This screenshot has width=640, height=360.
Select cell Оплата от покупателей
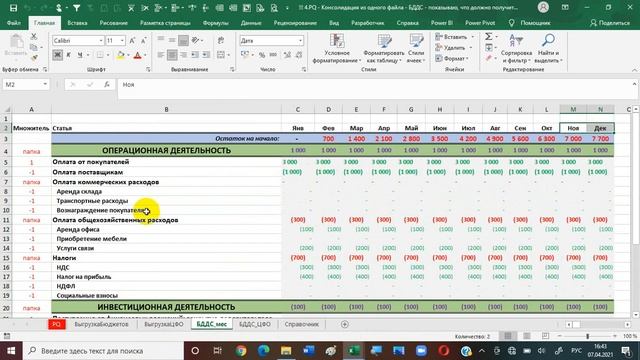click(x=166, y=162)
